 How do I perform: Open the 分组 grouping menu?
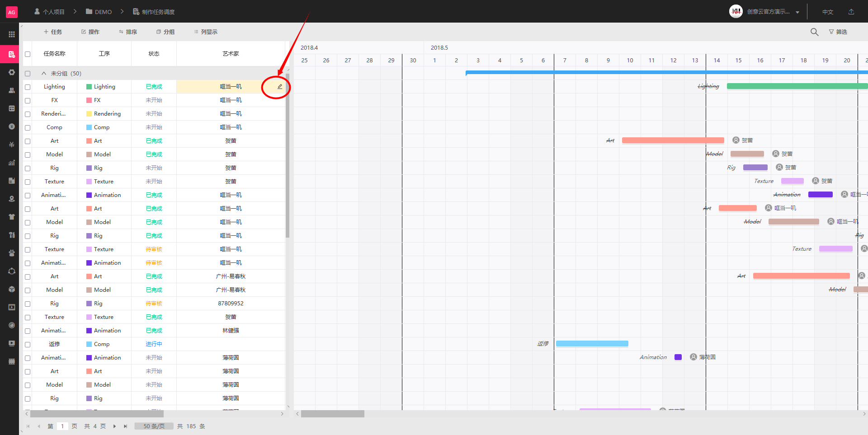[165, 32]
